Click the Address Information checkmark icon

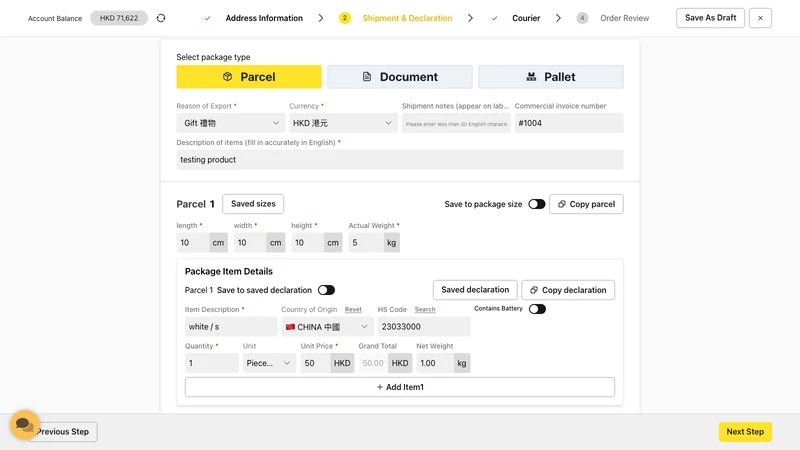[207, 18]
